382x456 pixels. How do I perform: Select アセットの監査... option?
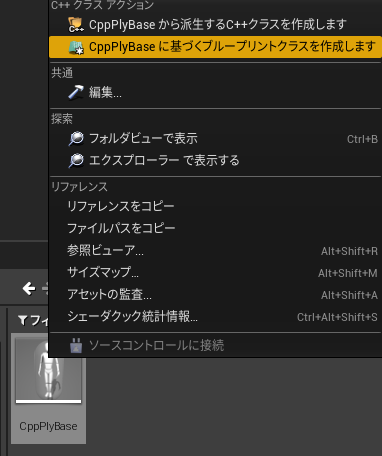(x=215, y=294)
